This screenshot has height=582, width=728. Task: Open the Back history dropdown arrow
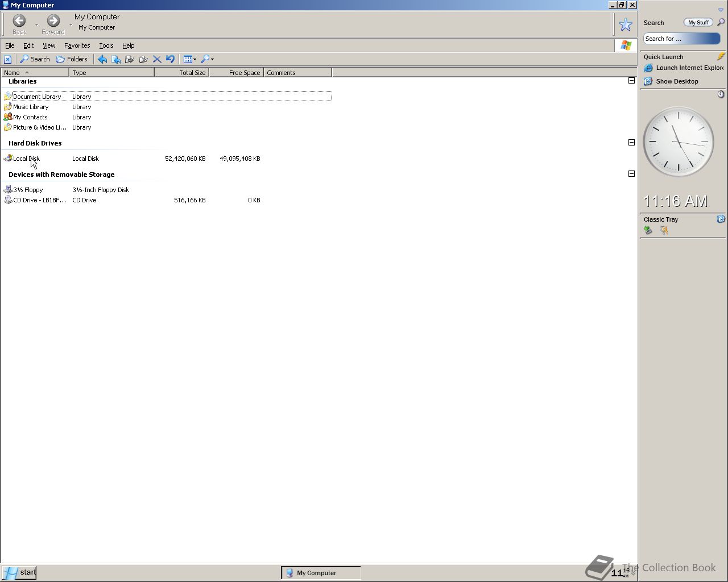coord(36,24)
